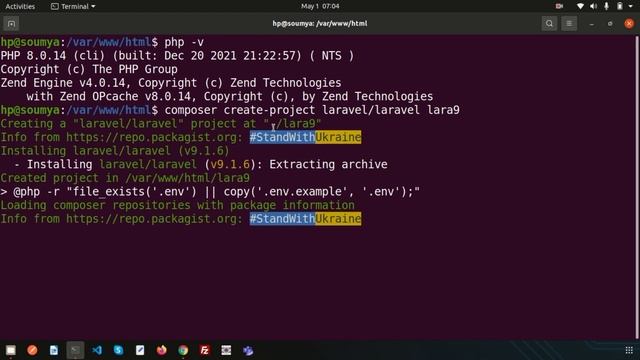Click 'composer create-project laravel/laravel lara9' command
The image size is (640, 360).
point(312,110)
